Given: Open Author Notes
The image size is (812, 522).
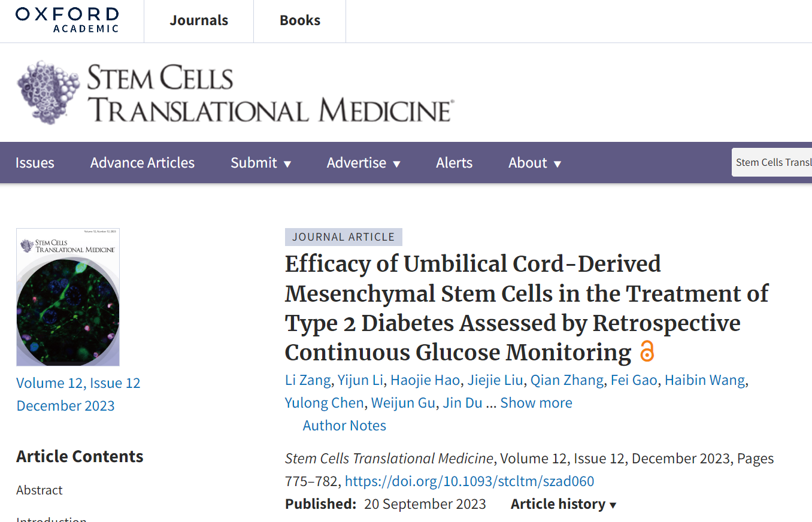Looking at the screenshot, I should coord(344,426).
